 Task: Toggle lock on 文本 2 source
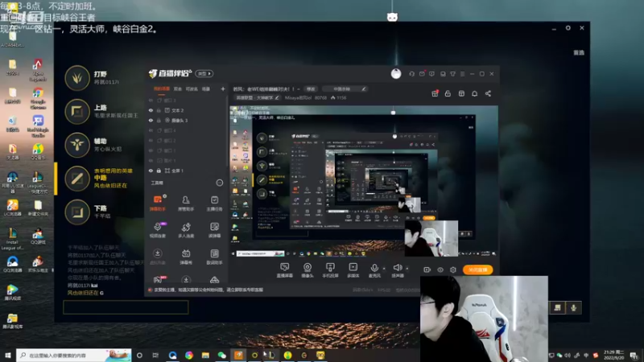(x=159, y=110)
